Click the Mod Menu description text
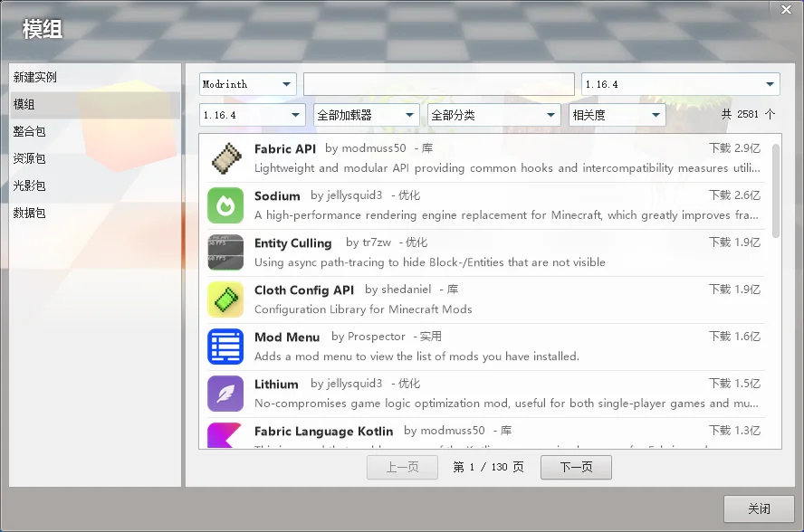Screen dimensions: 804x532 pos(416,356)
